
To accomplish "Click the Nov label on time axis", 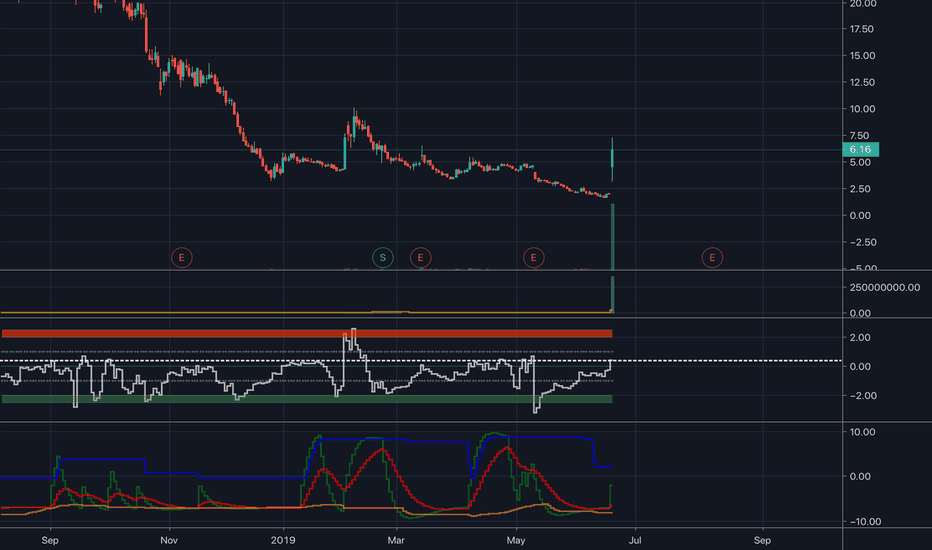I will click(169, 540).
